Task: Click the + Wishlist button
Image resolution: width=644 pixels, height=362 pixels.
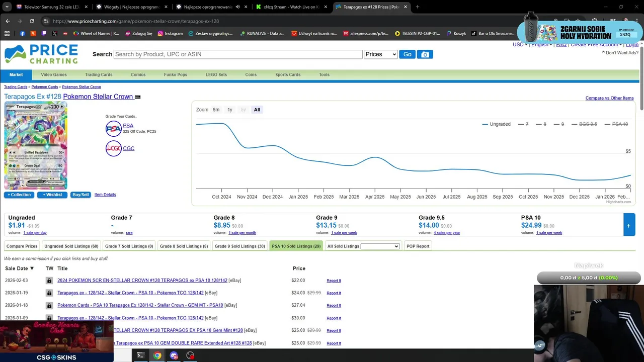Action: (x=52, y=195)
